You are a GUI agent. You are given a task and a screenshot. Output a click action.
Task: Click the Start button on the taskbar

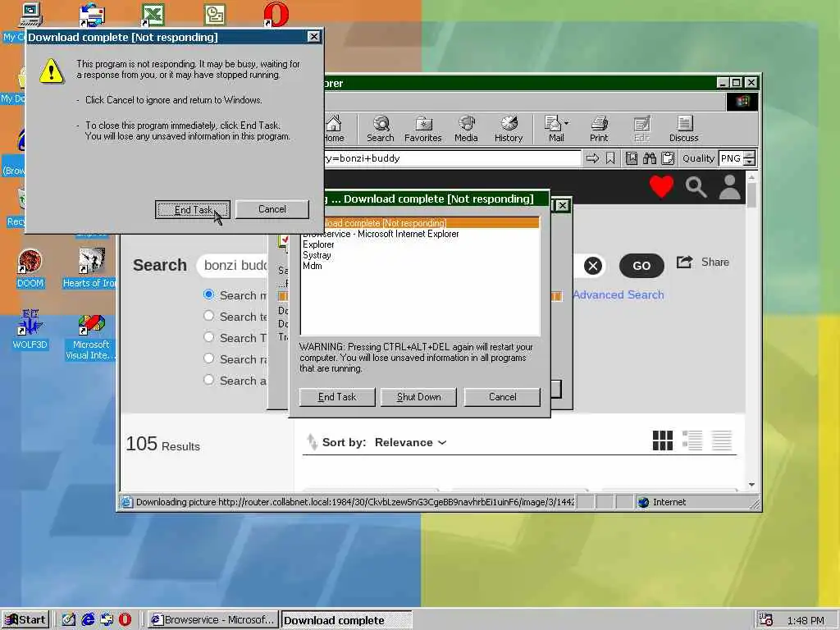(25, 620)
